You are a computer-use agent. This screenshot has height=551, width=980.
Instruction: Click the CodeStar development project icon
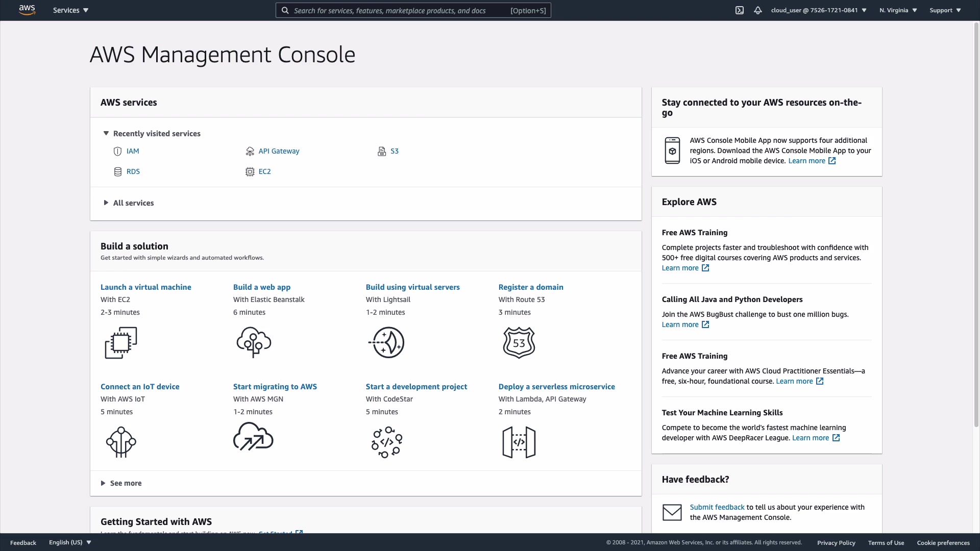386,442
